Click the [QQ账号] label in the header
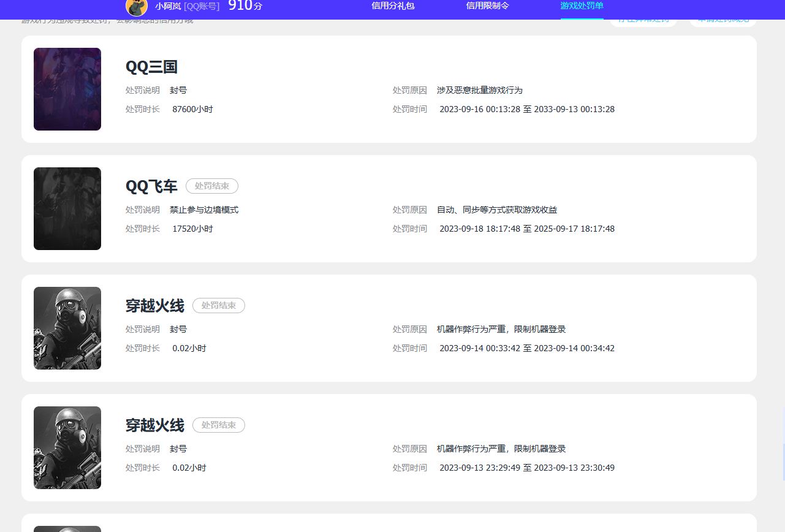785x532 pixels. (202, 7)
